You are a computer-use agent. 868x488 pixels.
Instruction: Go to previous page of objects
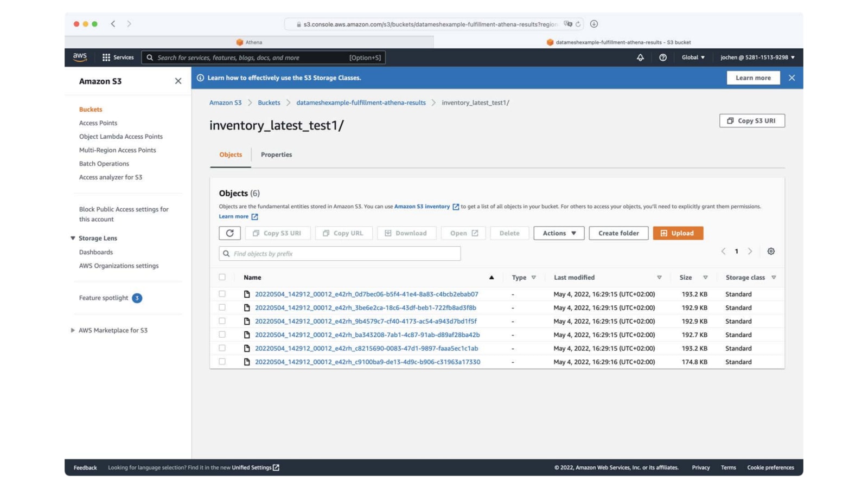tap(723, 251)
